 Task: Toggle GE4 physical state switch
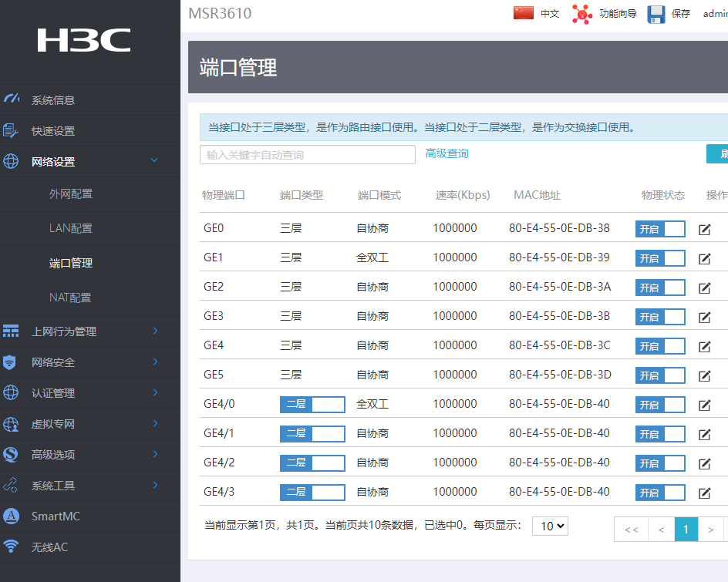660,346
